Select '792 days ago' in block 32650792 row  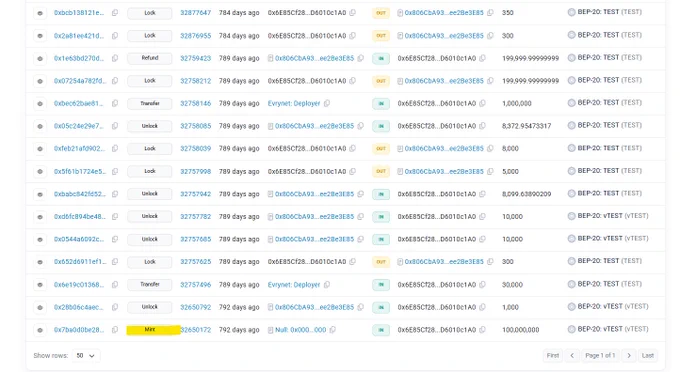(239, 307)
